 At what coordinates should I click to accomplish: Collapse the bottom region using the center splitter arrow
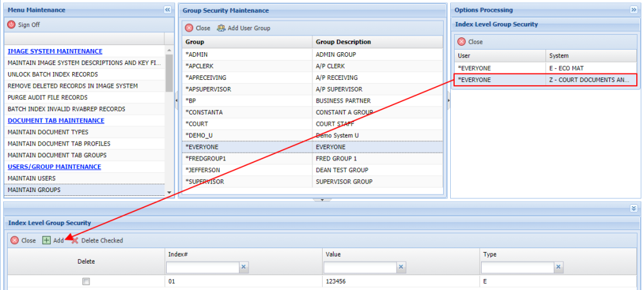(x=323, y=200)
